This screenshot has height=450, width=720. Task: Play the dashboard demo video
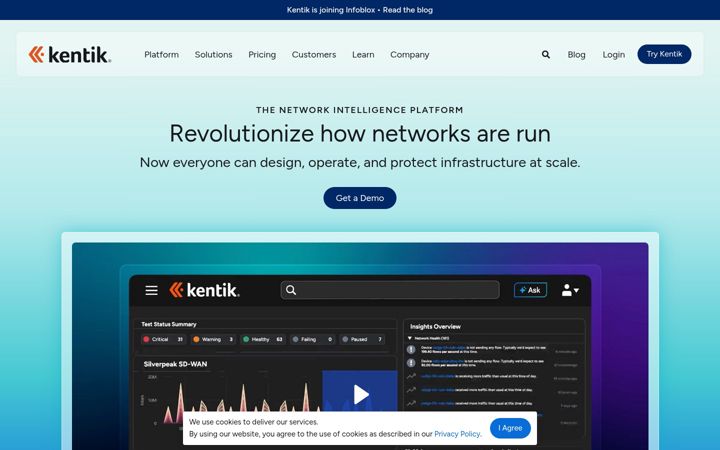coord(360,394)
